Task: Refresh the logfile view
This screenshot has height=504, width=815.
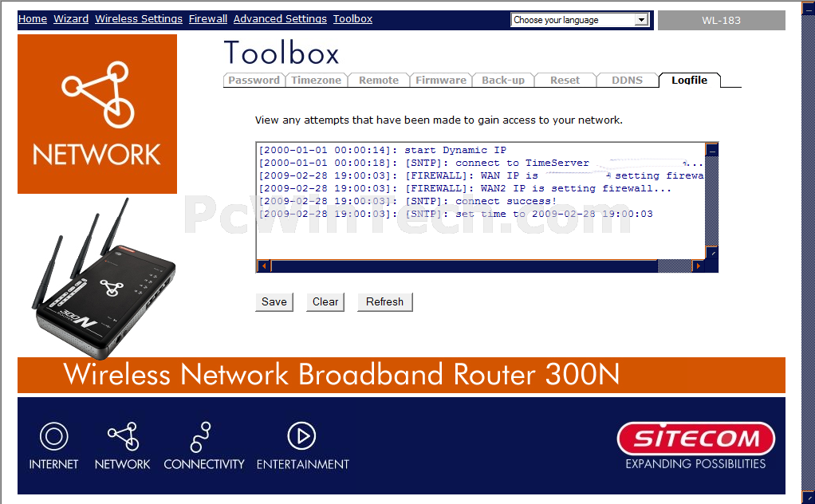Action: coord(384,302)
